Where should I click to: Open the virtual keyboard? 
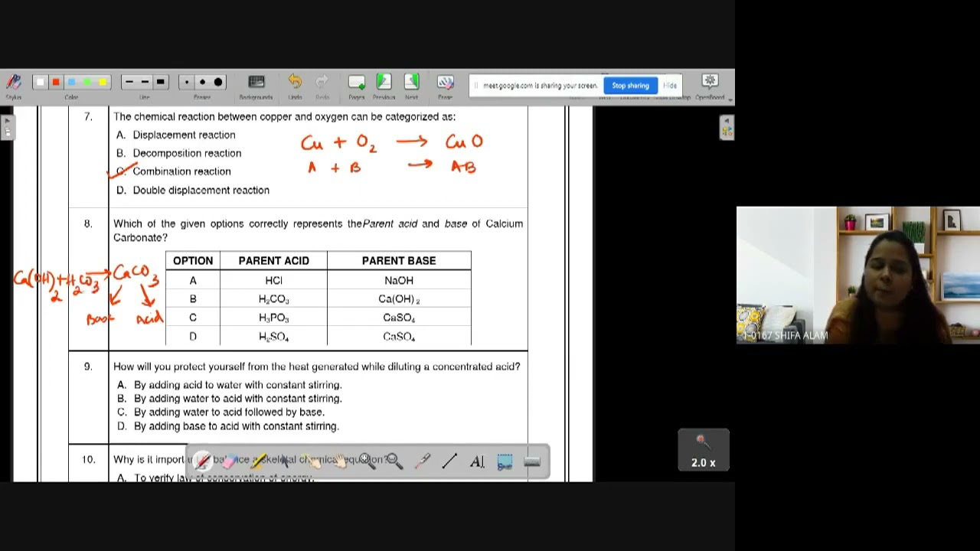(x=532, y=461)
